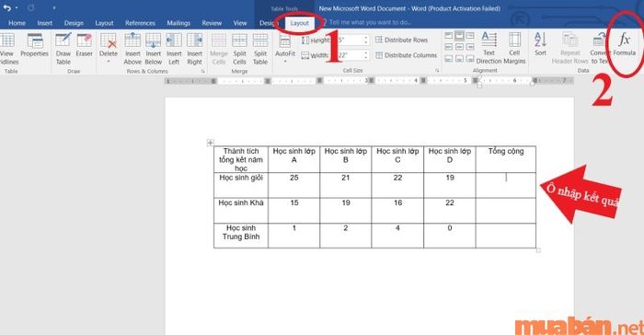Open the References tab
Image resolution: width=644 pixels, height=335 pixels.
click(x=140, y=23)
